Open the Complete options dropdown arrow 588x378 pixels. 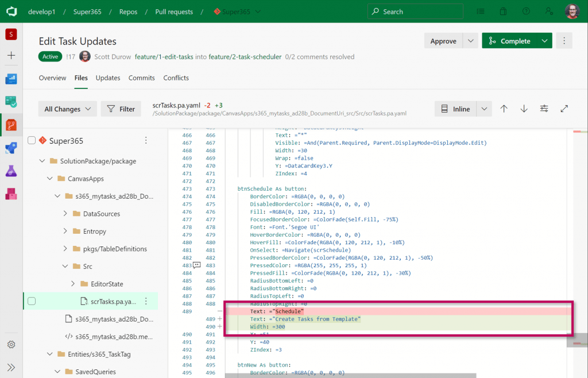coord(544,41)
